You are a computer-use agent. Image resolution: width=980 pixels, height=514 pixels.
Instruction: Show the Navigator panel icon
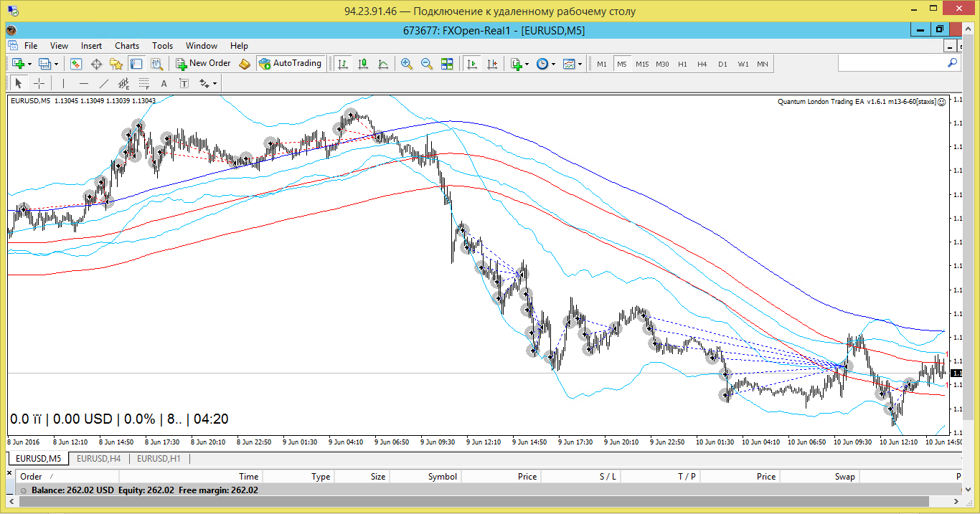(x=116, y=64)
